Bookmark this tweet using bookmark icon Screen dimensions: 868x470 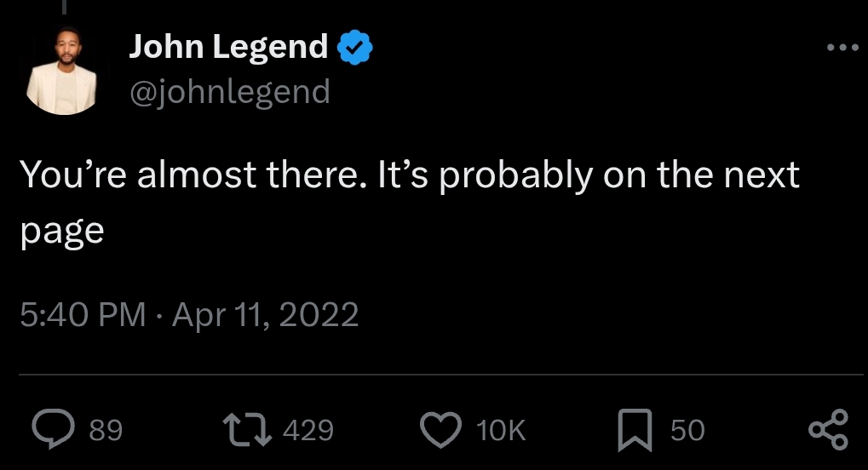pyautogui.click(x=635, y=429)
